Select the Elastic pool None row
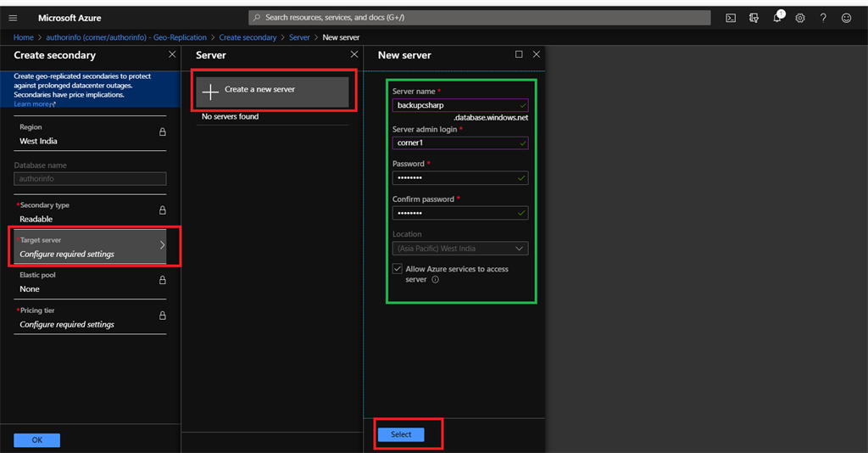Viewport: 868px width, 453px height. 90,282
